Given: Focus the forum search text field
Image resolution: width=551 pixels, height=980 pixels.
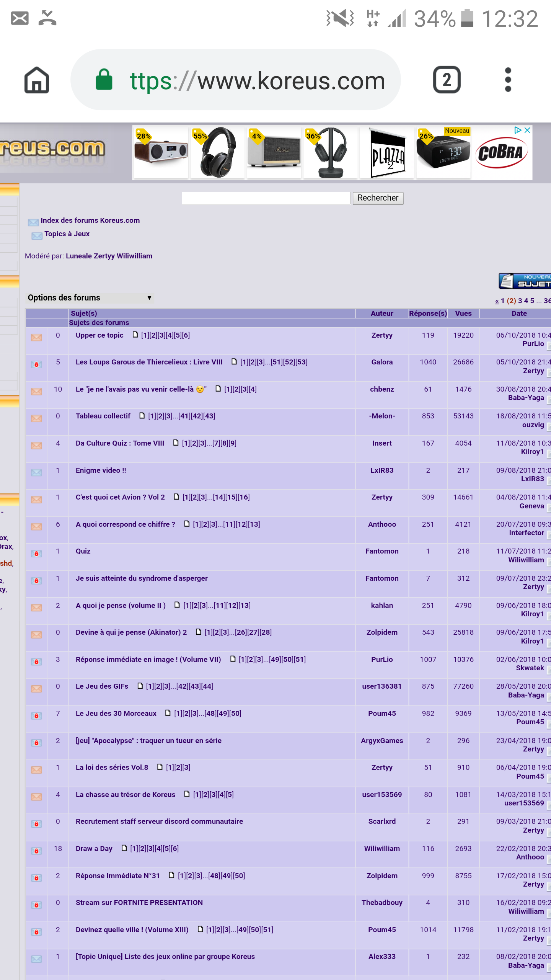Looking at the screenshot, I should (266, 198).
